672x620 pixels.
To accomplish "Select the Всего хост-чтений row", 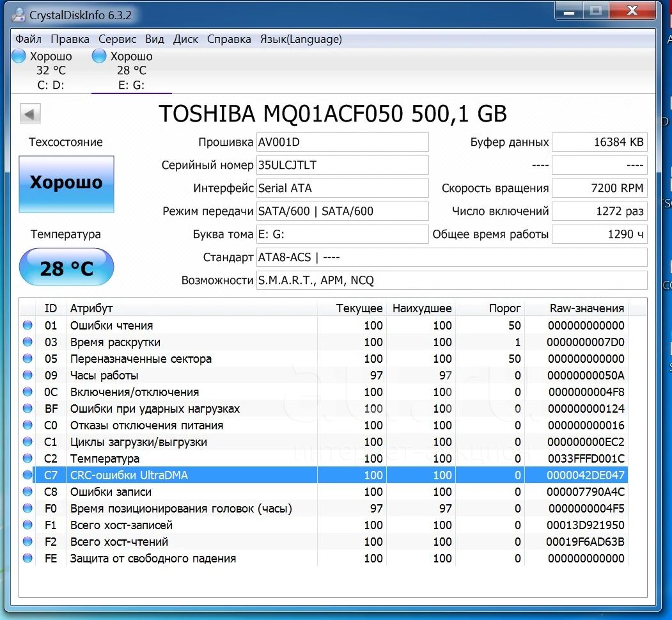I will click(324, 541).
